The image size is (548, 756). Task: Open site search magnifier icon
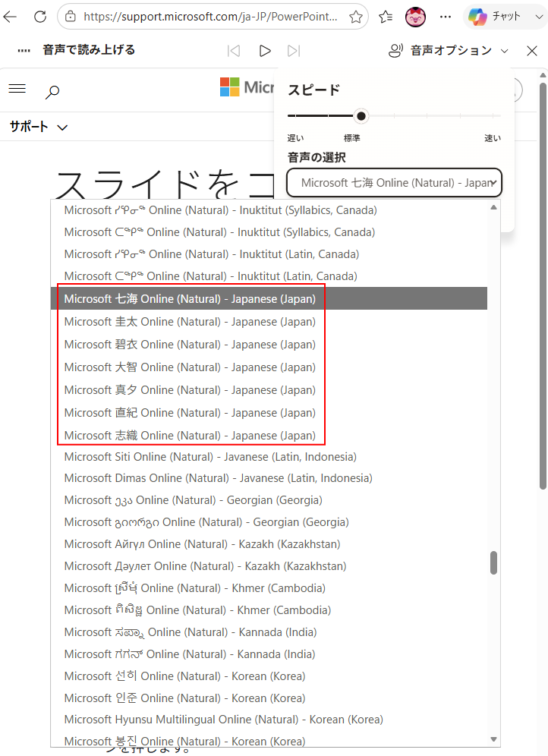52,92
